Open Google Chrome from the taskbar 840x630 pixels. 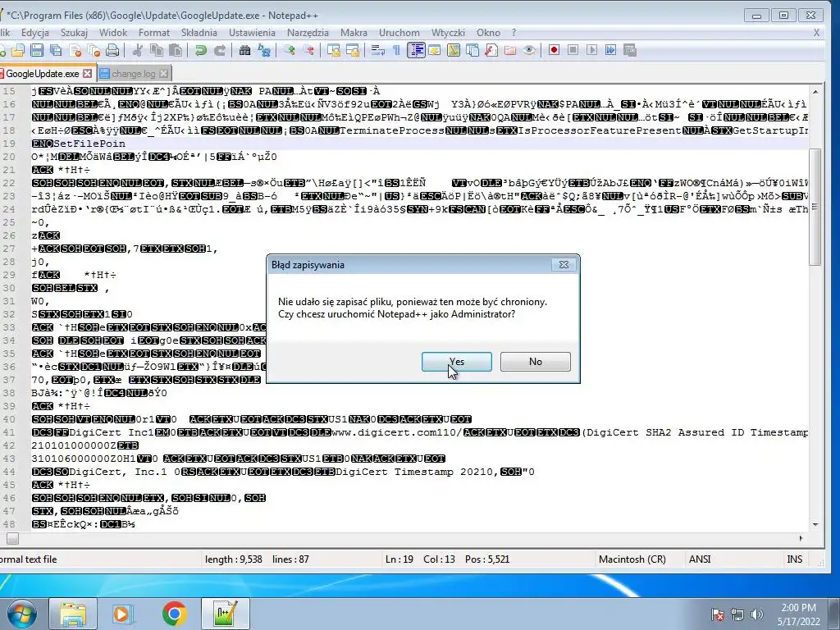174,614
